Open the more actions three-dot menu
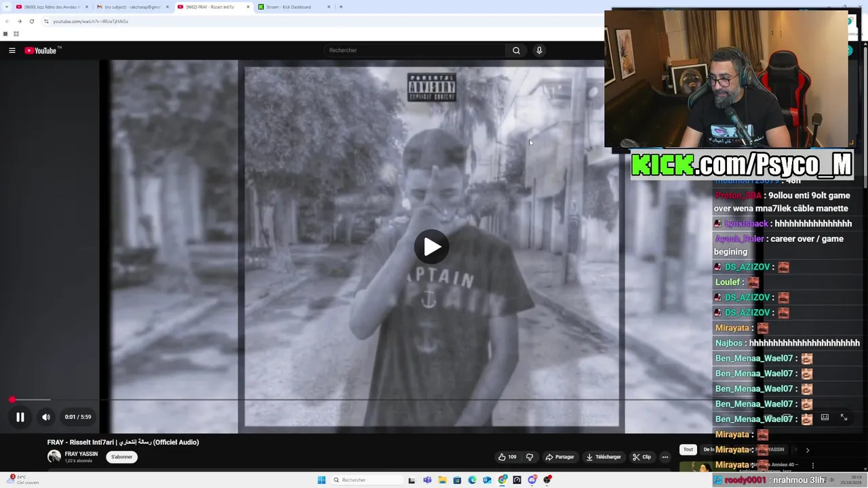 (665, 457)
